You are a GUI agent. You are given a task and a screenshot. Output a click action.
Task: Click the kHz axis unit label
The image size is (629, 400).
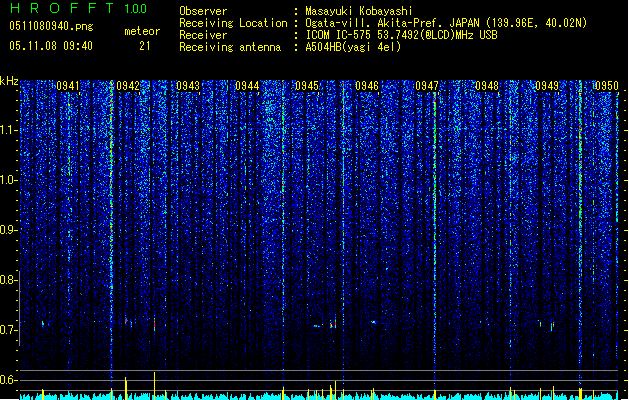[x=9, y=81]
